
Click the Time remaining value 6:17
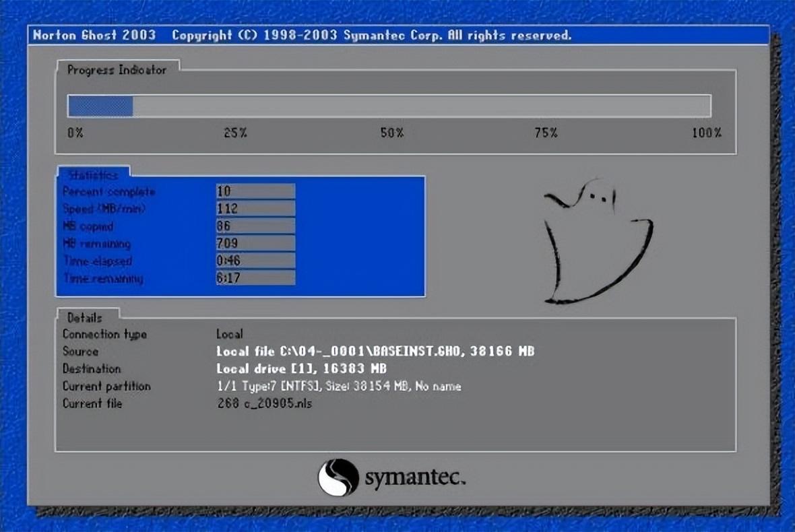point(255,278)
